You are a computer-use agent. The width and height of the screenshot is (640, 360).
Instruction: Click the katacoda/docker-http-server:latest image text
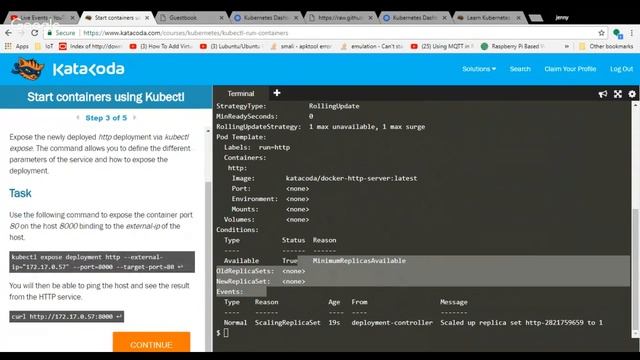[351, 178]
